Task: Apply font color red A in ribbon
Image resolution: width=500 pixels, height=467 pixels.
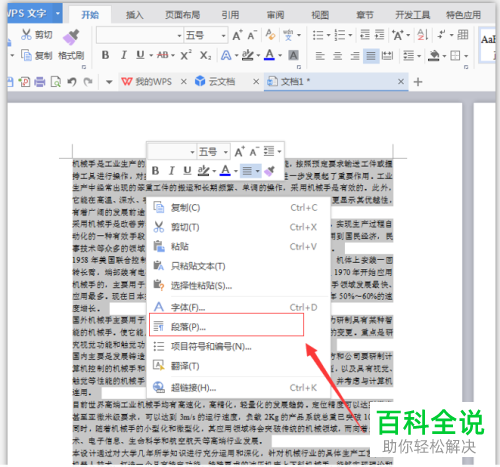Action: (269, 55)
